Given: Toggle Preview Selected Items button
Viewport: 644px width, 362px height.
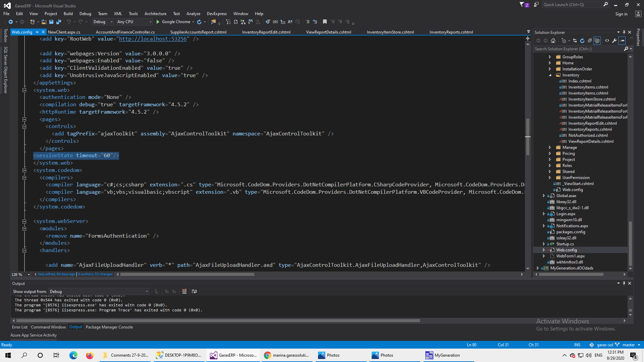Looking at the screenshot, I should pos(622,41).
